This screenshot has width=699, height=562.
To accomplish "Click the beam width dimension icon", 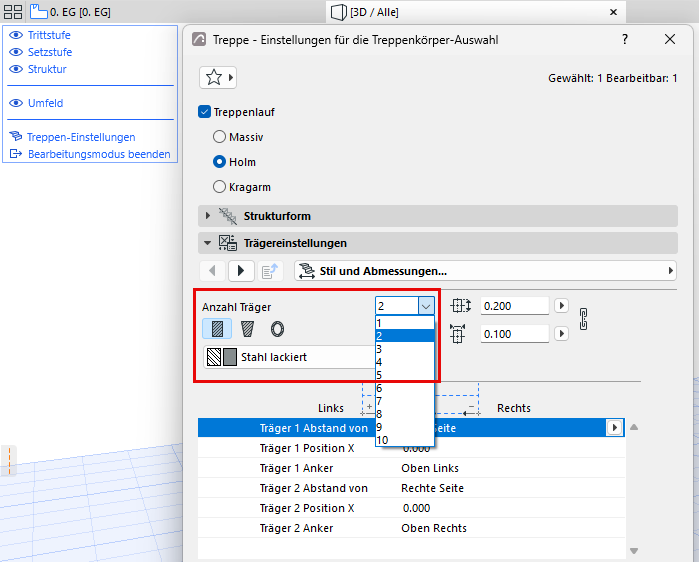I will [457, 333].
